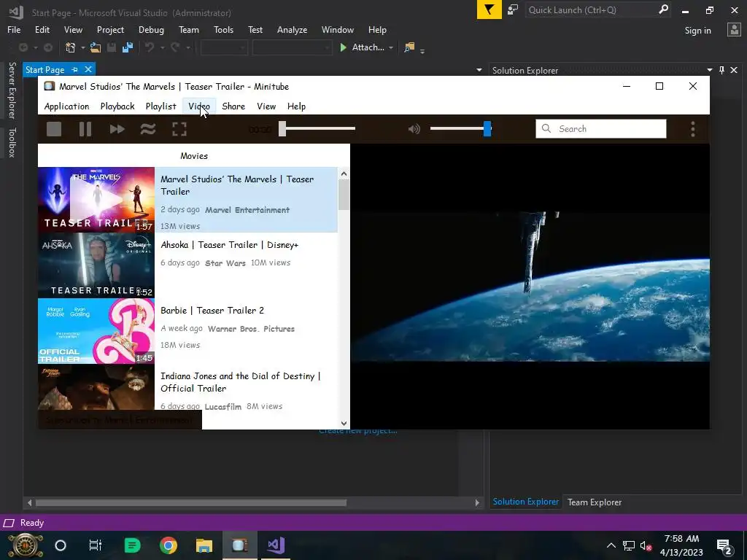
Task: Click the Minitube video playback area
Action: click(530, 286)
